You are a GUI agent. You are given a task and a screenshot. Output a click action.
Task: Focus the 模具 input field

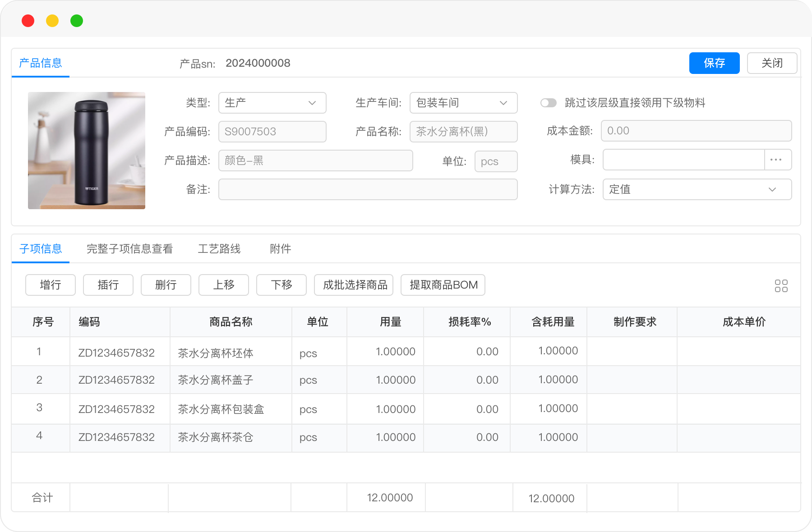[x=684, y=160]
